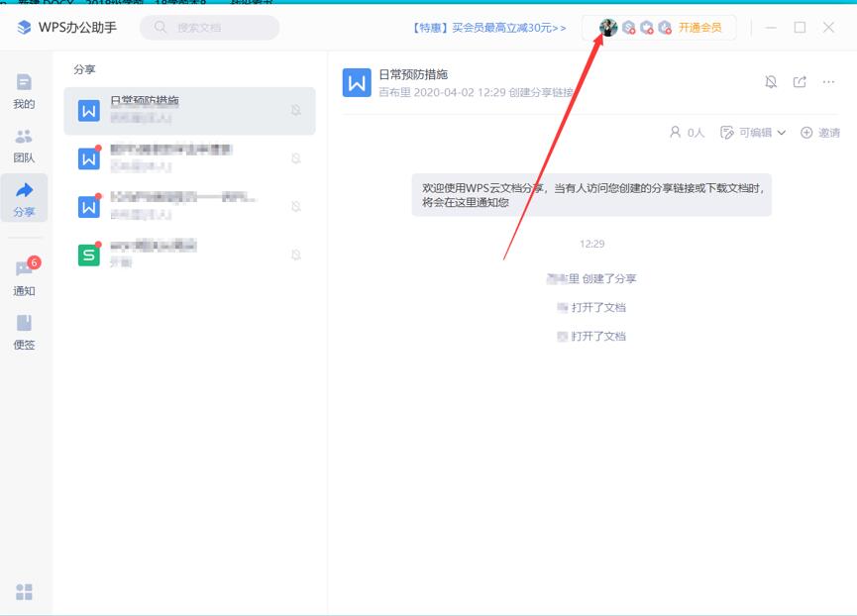This screenshot has height=616, width=857.
Task: Switch to the 团队 sidebar section
Action: coord(24,146)
